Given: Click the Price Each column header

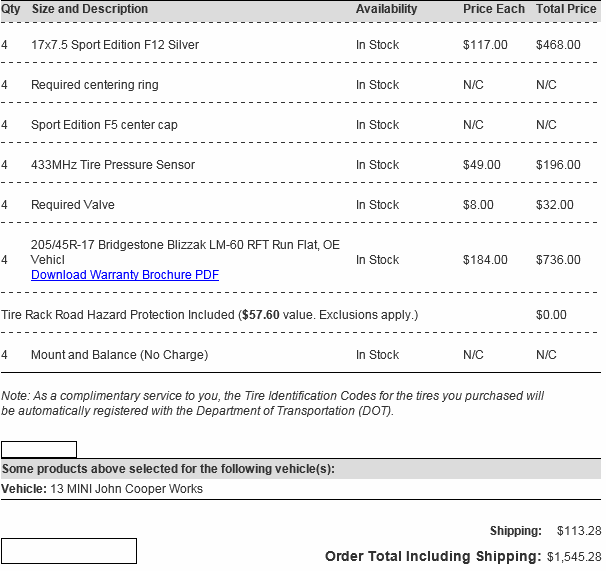Looking at the screenshot, I should point(493,9).
